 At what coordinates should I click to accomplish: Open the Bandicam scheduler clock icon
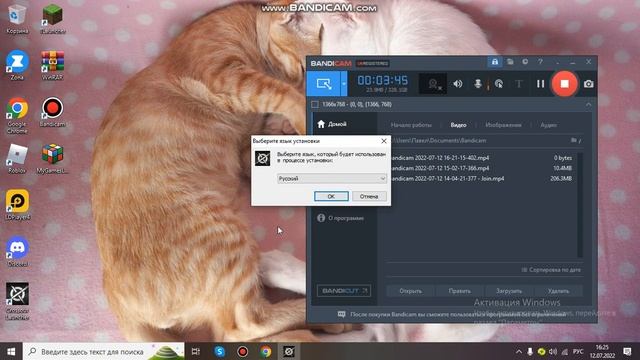point(525,62)
